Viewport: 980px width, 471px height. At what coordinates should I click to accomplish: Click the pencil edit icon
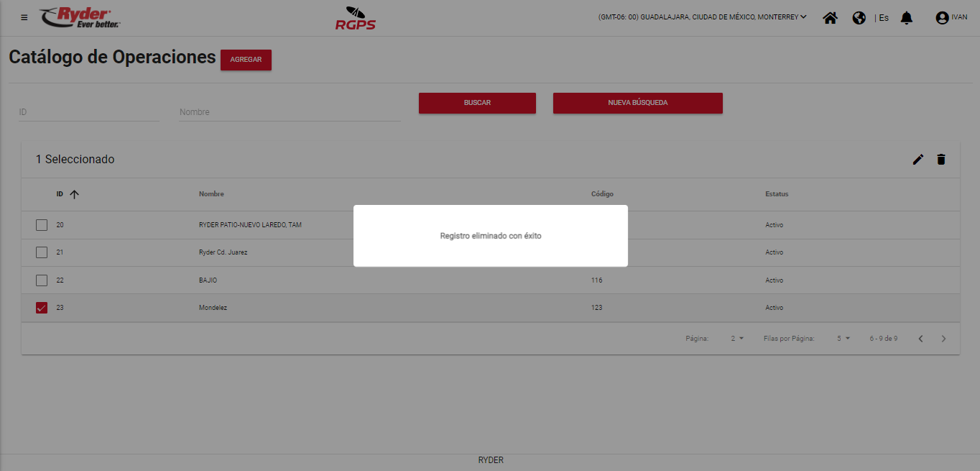[x=917, y=160]
